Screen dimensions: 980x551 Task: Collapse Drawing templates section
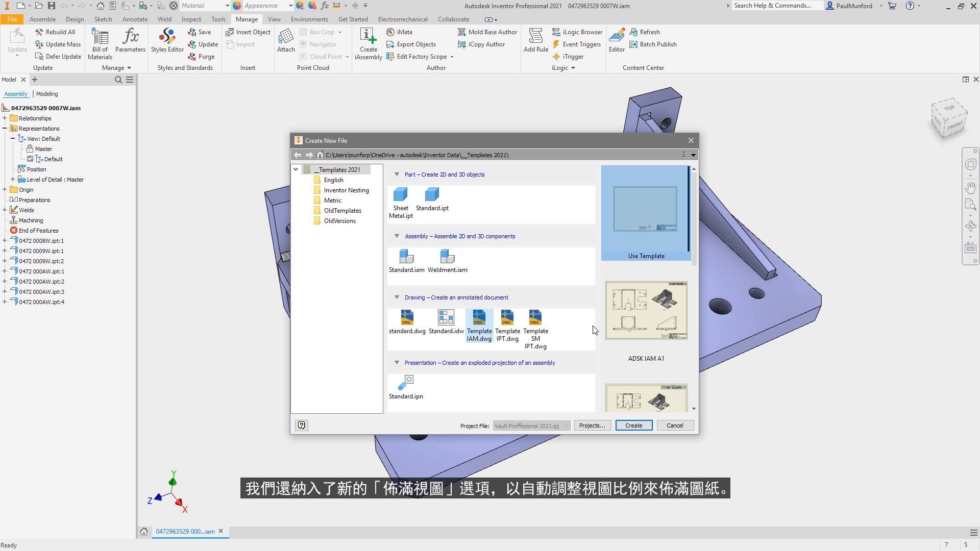point(397,297)
